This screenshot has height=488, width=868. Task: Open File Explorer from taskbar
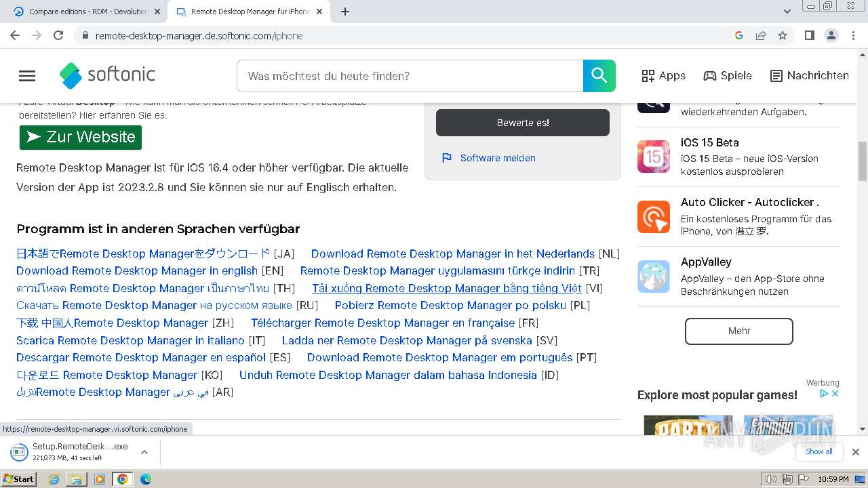(x=77, y=479)
